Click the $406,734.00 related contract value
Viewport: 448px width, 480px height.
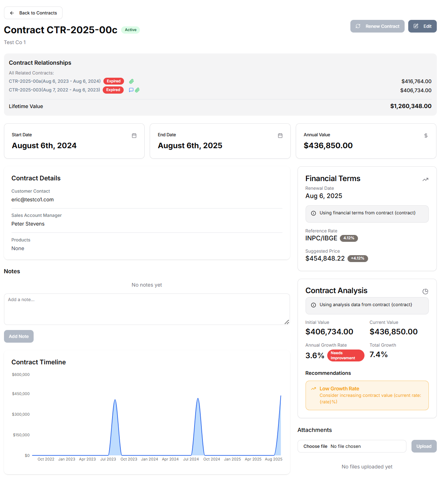416,90
